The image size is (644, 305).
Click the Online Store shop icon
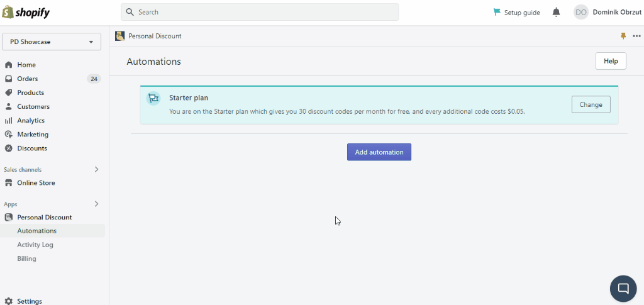click(8, 182)
